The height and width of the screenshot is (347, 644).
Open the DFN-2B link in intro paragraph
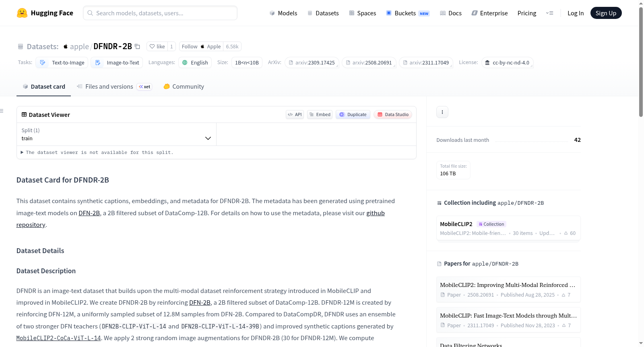[89, 213]
